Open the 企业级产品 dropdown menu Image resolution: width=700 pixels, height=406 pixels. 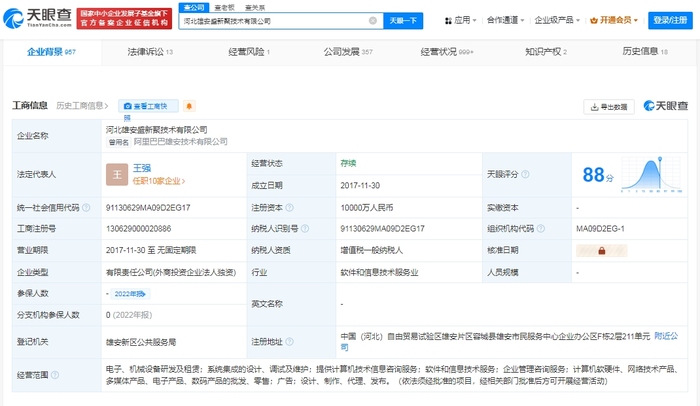557,21
